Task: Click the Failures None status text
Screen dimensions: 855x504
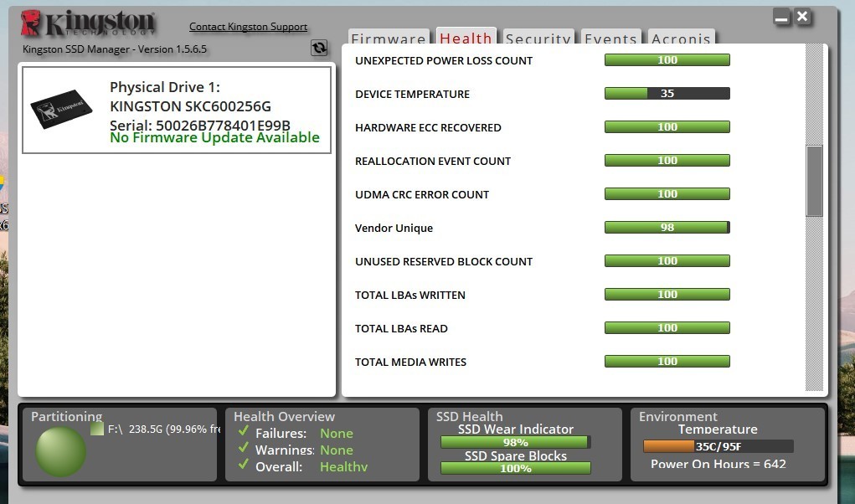Action: point(337,433)
